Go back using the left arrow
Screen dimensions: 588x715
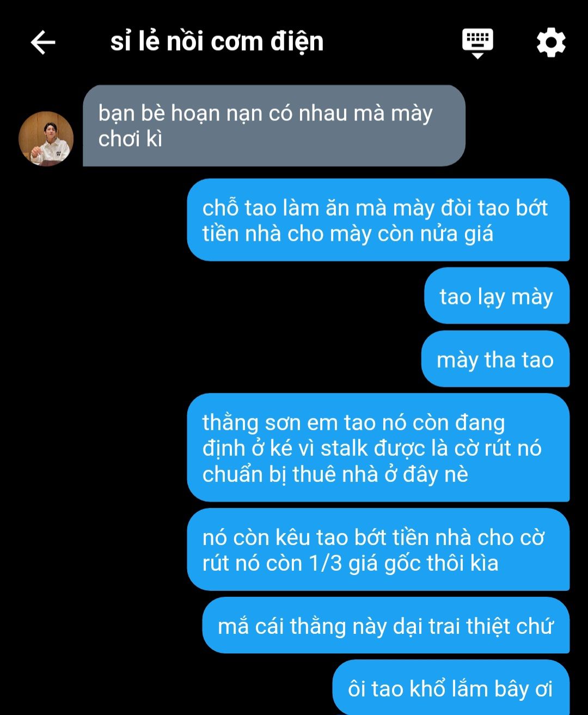(43, 42)
